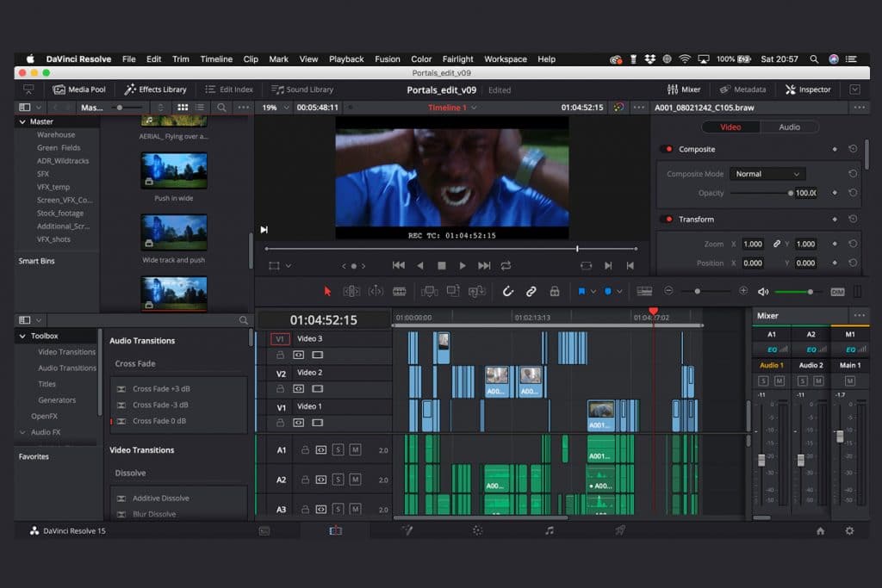
Task: Toggle loop playback in the viewer
Action: tap(506, 266)
